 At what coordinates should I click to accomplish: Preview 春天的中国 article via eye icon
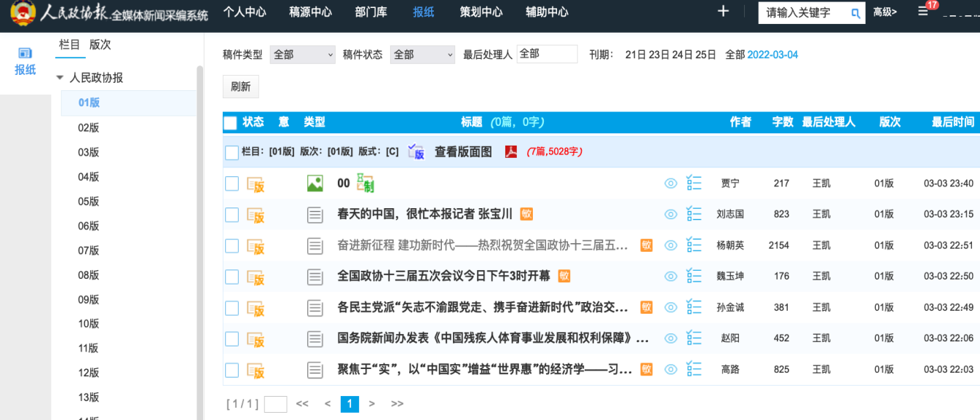pos(671,215)
